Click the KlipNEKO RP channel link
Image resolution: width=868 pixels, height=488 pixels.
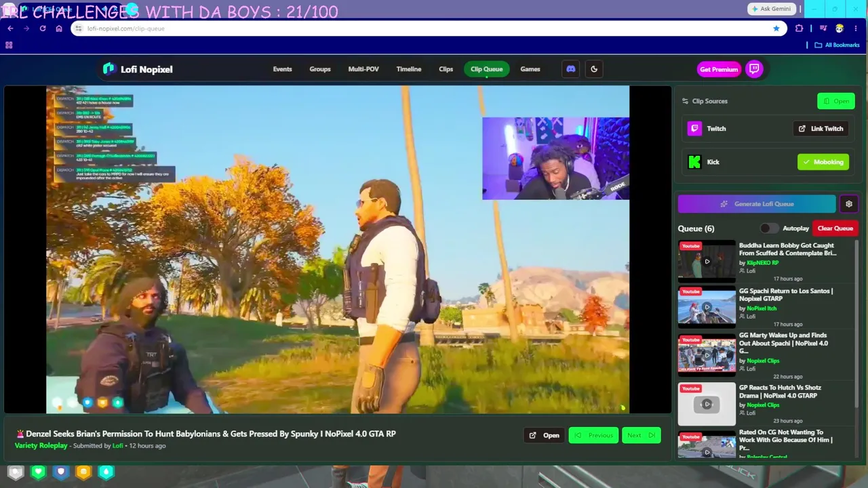click(x=763, y=262)
